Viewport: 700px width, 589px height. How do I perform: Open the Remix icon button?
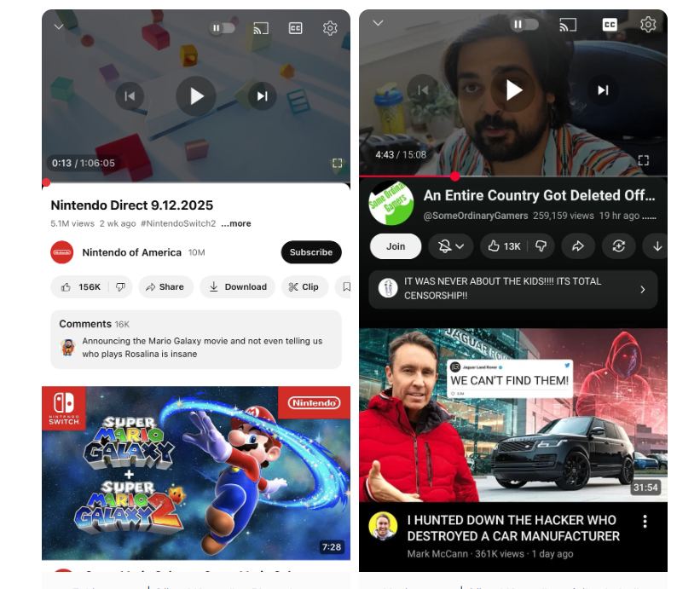coord(618,246)
